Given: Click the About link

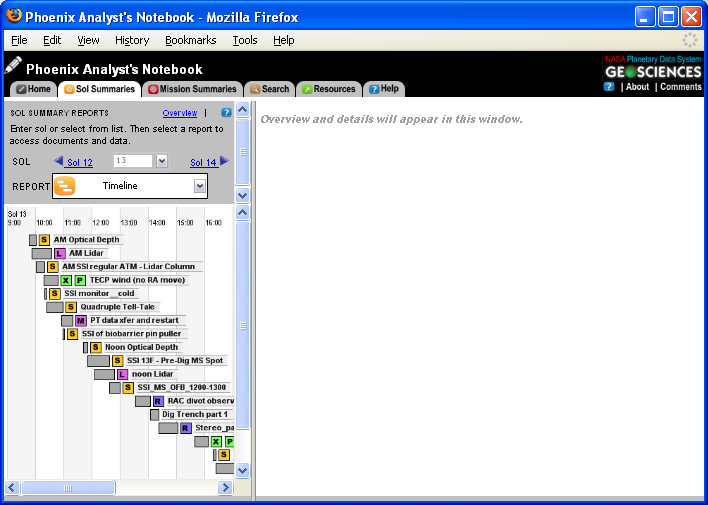Looking at the screenshot, I should tap(637, 87).
